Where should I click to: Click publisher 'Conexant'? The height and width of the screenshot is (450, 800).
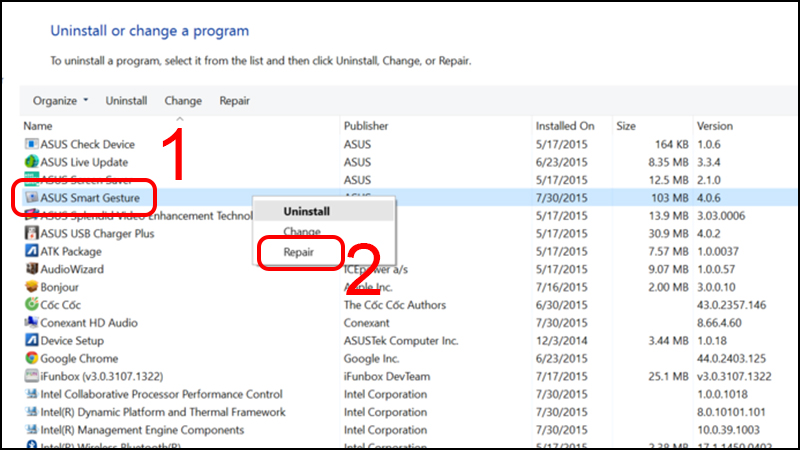(x=366, y=323)
